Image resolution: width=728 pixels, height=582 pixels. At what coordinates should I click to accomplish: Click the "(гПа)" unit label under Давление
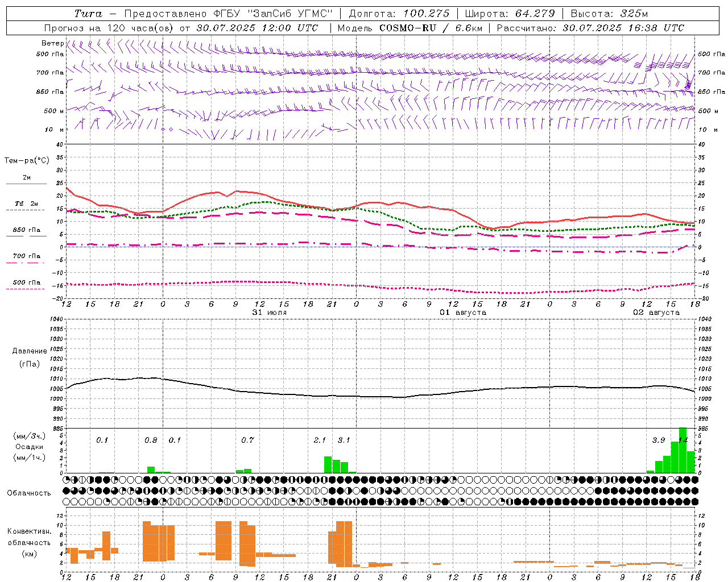tap(30, 364)
